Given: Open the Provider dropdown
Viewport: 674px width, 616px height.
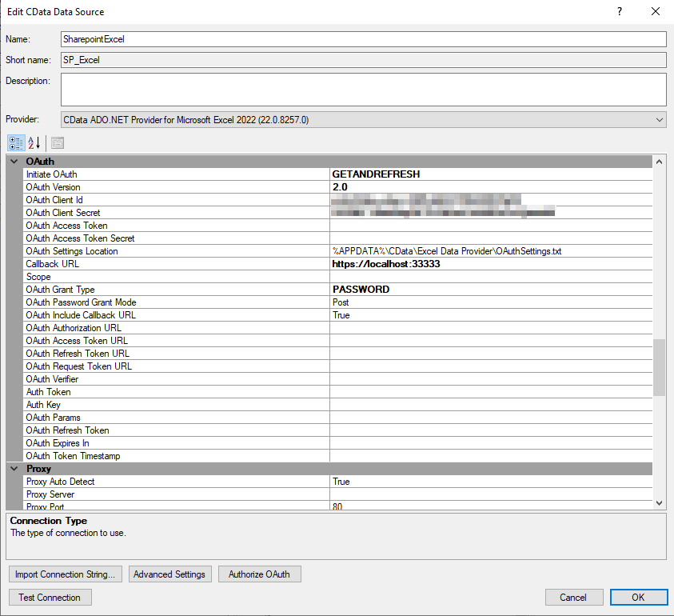Looking at the screenshot, I should [x=364, y=119].
